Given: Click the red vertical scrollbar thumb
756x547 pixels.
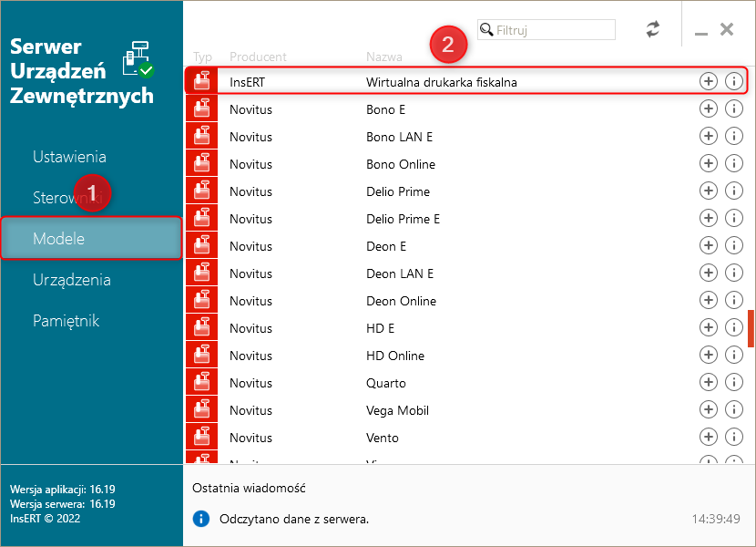Looking at the screenshot, I should coord(751,328).
